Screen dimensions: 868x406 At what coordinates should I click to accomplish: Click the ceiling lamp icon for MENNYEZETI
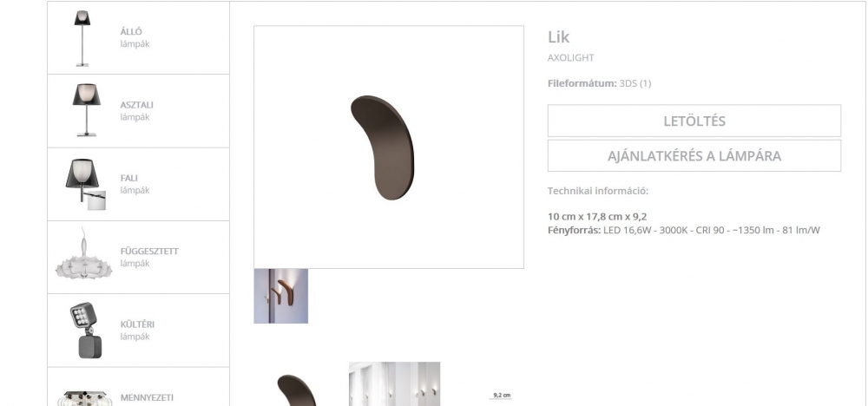point(84,398)
